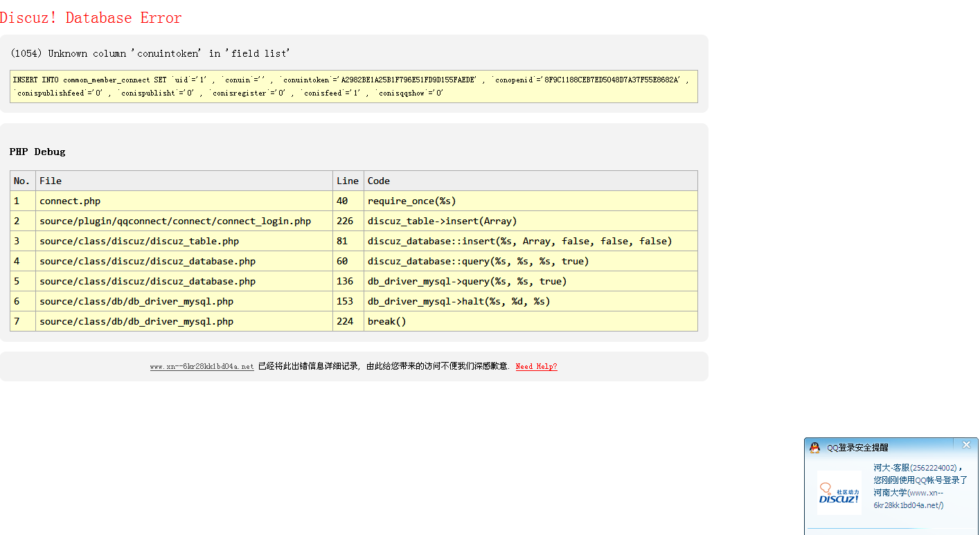This screenshot has width=980, height=535.
Task: Click discuz_database.php in the line 60 row
Action: 184,261
